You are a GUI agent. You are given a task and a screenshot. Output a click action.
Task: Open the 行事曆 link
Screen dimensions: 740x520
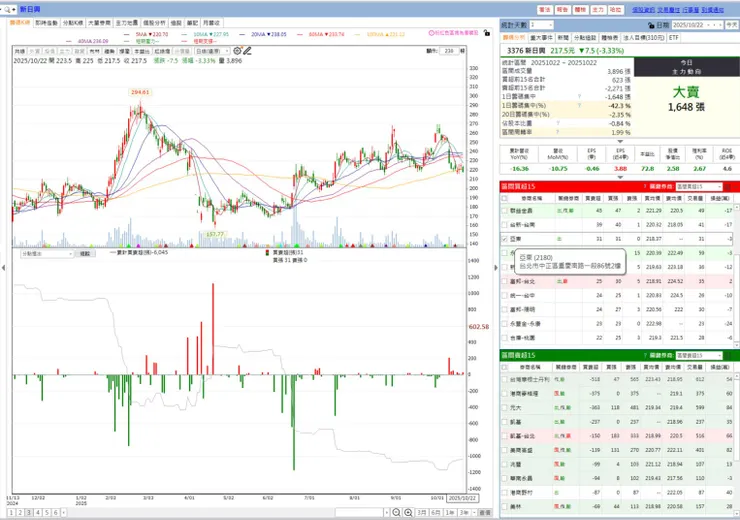690,9
